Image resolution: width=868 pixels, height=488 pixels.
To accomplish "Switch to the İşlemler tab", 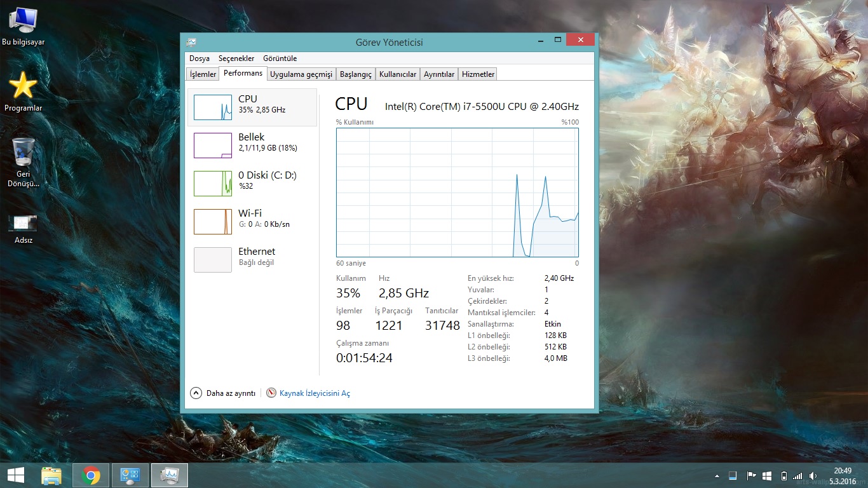I will coord(203,74).
